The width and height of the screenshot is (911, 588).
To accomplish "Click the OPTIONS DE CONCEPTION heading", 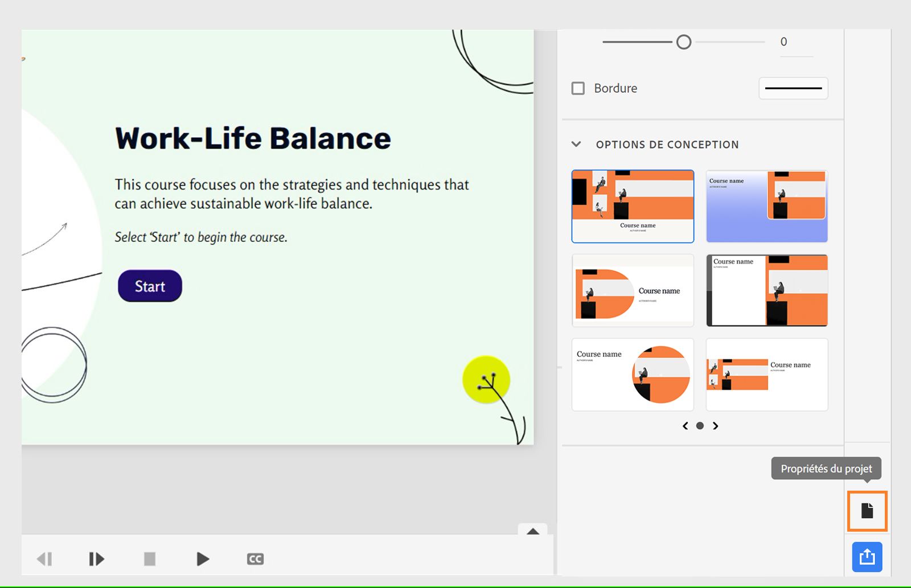I will [667, 145].
